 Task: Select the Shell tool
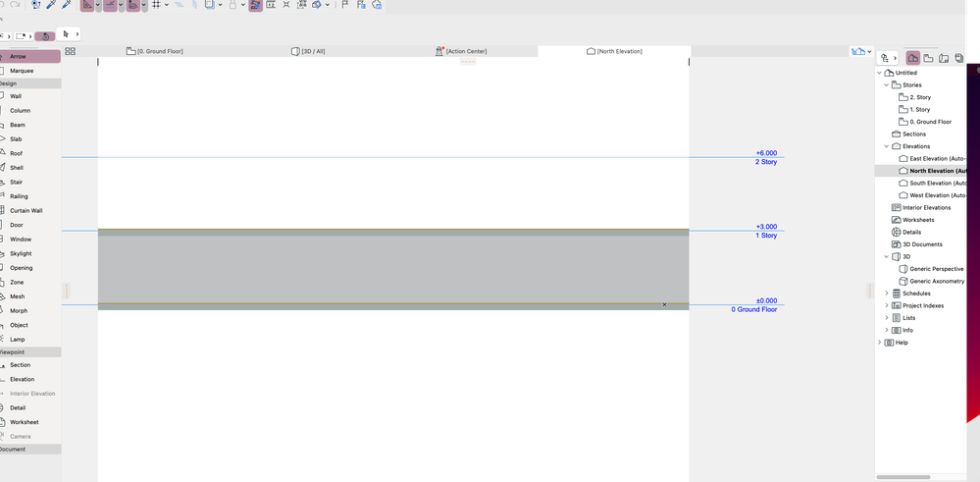[x=30, y=168]
